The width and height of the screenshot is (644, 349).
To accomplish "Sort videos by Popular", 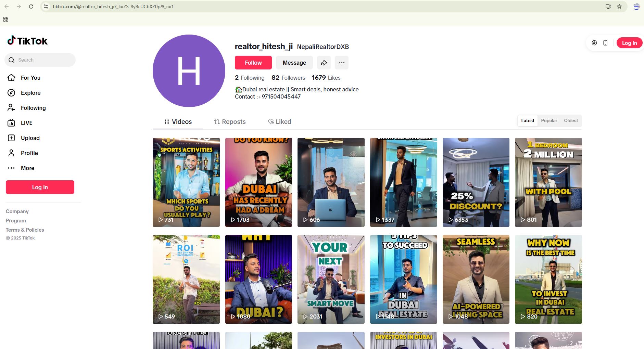I will tap(549, 121).
